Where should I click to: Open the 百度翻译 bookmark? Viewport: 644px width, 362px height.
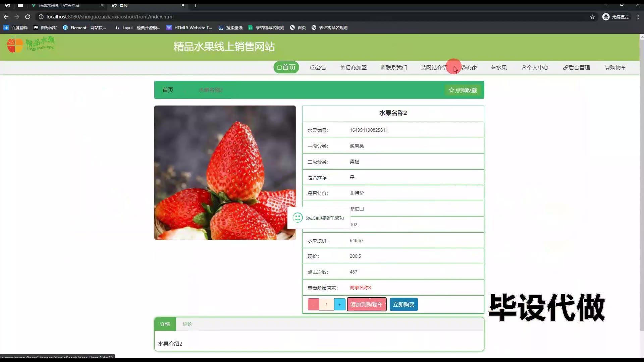(16, 28)
